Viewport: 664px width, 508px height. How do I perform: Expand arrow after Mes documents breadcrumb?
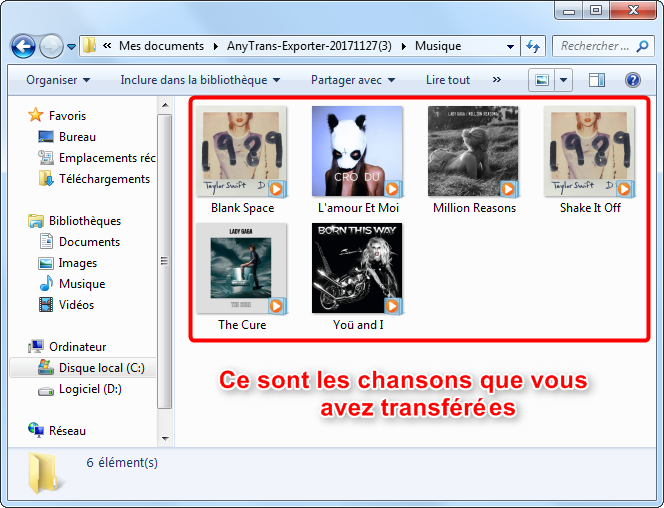coord(216,46)
